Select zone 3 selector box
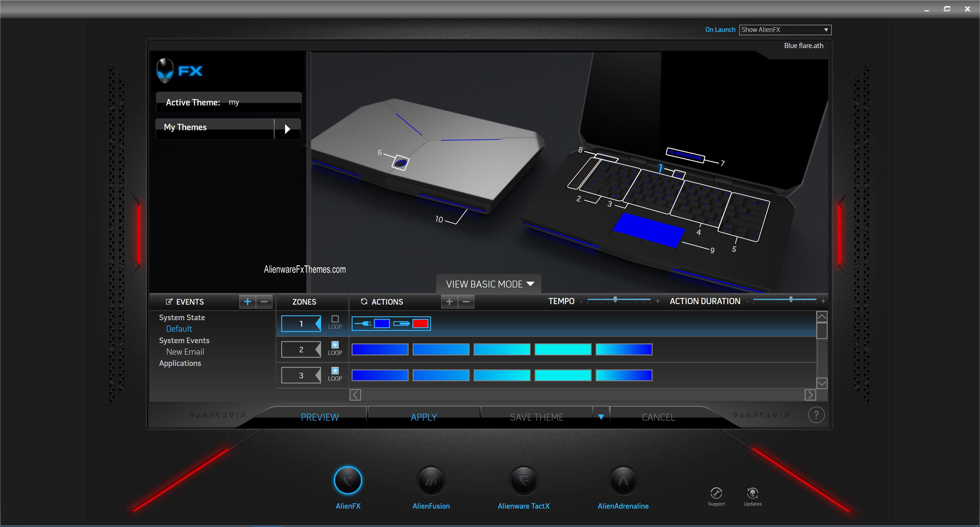The width and height of the screenshot is (980, 527). point(301,375)
